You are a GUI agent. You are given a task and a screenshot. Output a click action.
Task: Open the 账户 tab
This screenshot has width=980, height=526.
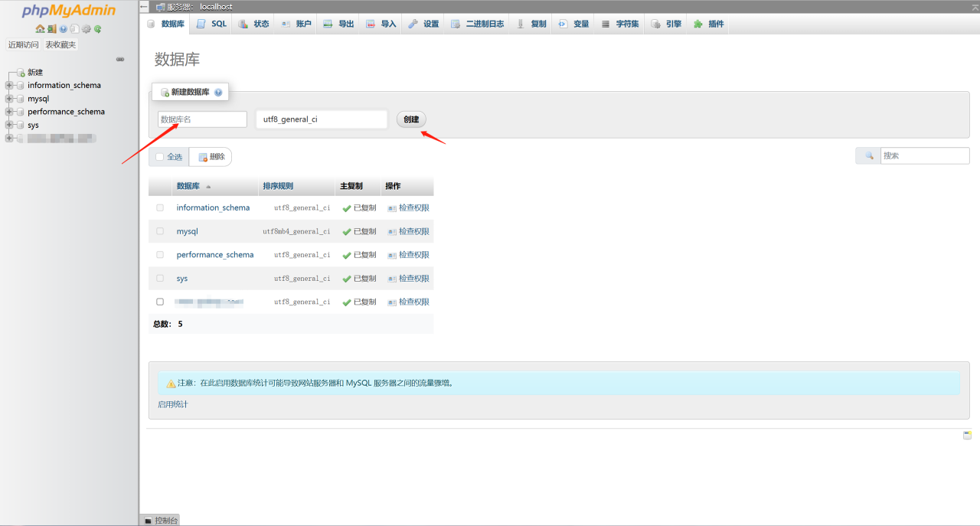[296, 24]
